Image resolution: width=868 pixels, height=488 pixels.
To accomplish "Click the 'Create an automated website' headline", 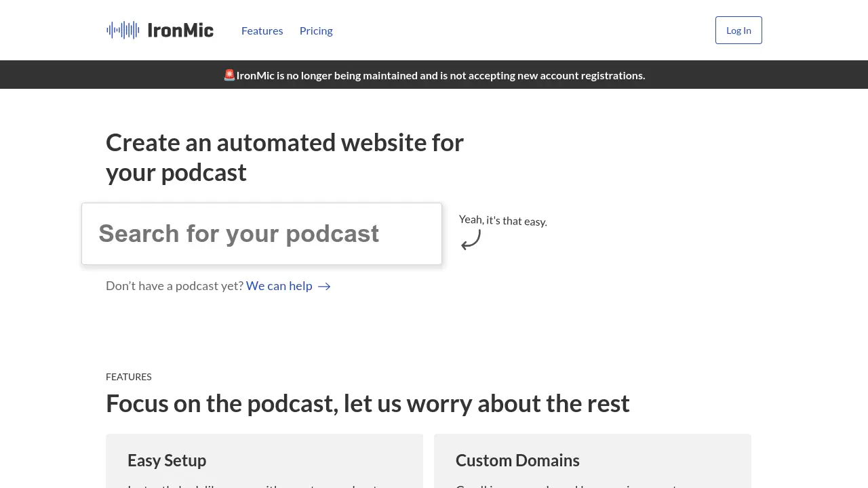I will click(x=285, y=156).
